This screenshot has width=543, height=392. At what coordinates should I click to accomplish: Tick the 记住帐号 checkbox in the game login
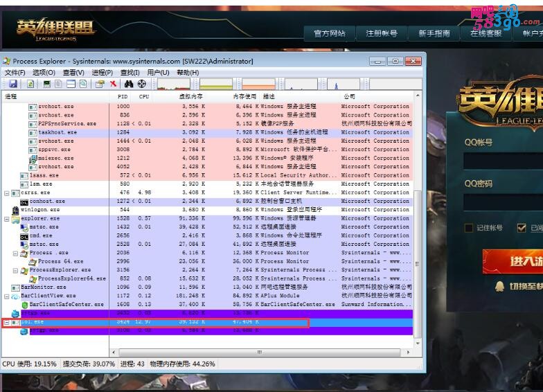[x=468, y=228]
